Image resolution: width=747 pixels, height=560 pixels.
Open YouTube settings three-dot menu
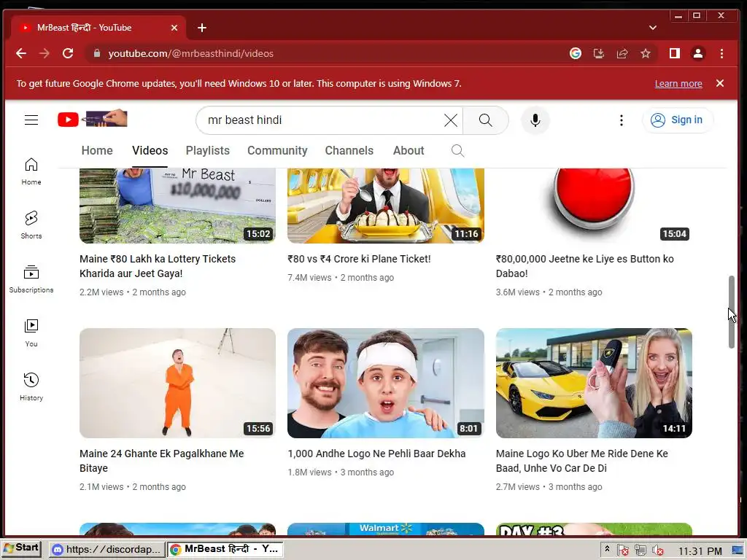(x=622, y=120)
